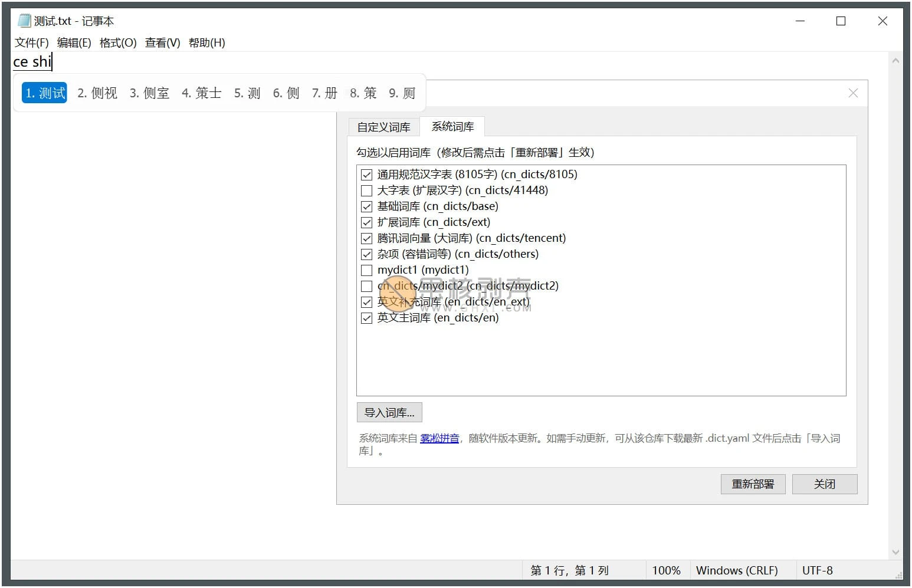Select candidate 8. 策
Viewport: 912px width, 588px height.
[363, 93]
